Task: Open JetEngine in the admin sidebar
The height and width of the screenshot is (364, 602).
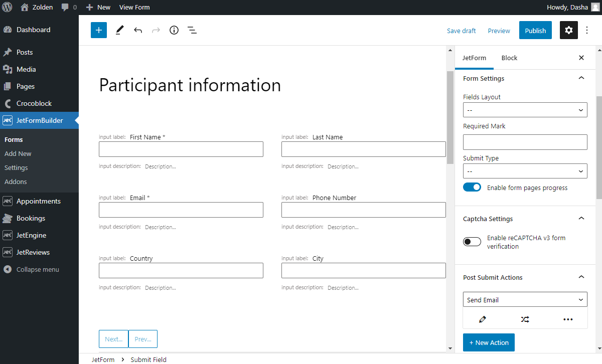Action: coord(31,235)
